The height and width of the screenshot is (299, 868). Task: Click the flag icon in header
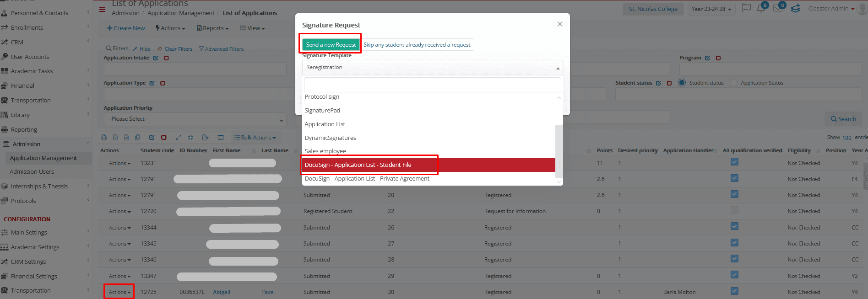click(x=746, y=8)
